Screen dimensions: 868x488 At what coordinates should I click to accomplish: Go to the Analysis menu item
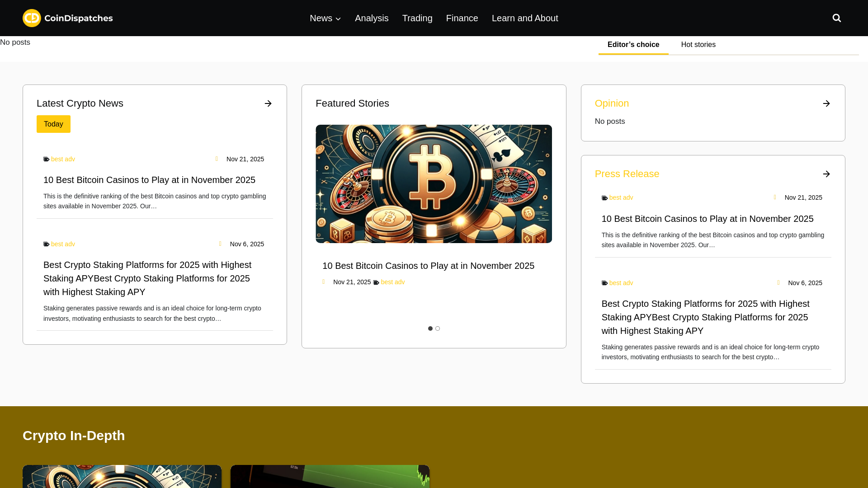click(x=372, y=18)
